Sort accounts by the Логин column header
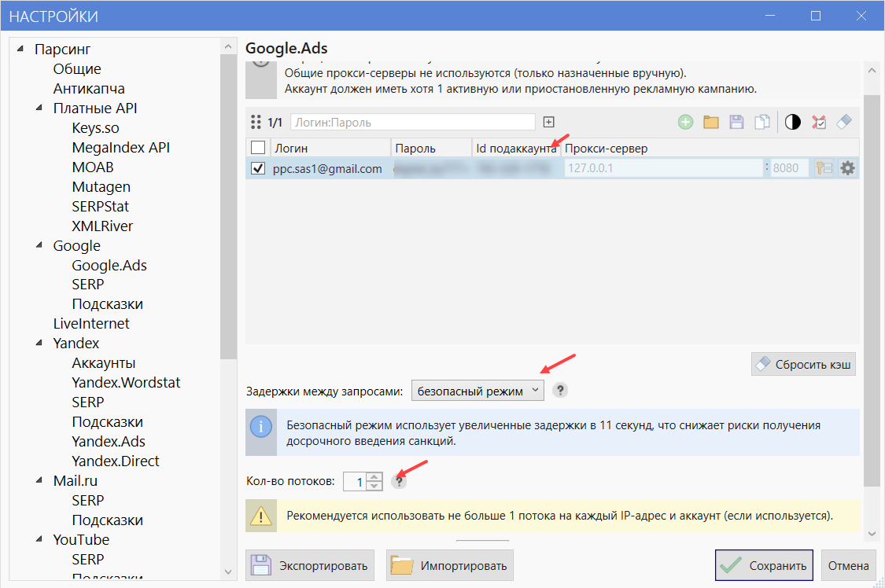The height and width of the screenshot is (588, 885). pos(330,149)
